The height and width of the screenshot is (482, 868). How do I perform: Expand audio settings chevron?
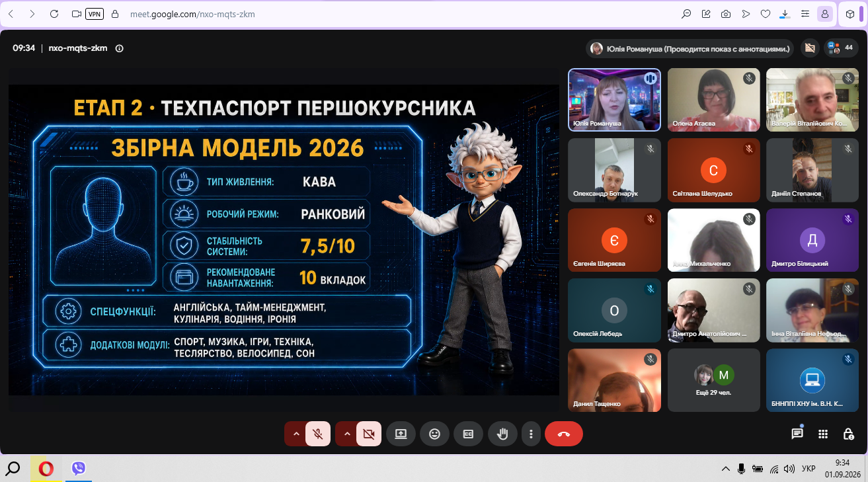tap(296, 434)
